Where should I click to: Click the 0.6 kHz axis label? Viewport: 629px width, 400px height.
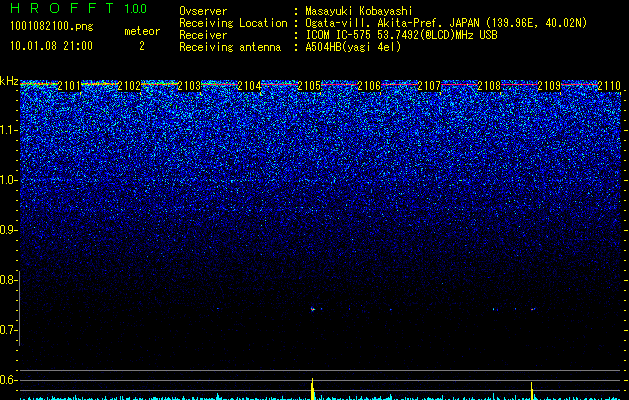(9, 380)
